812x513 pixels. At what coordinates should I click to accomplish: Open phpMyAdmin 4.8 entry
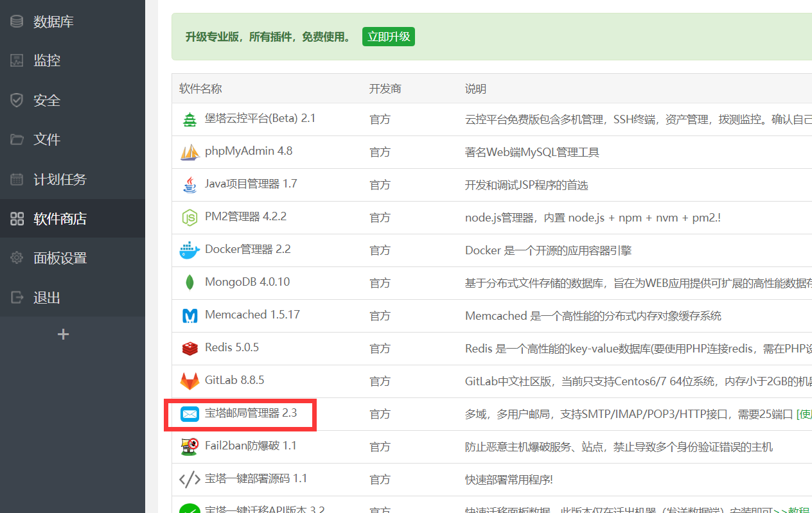pyautogui.click(x=249, y=151)
